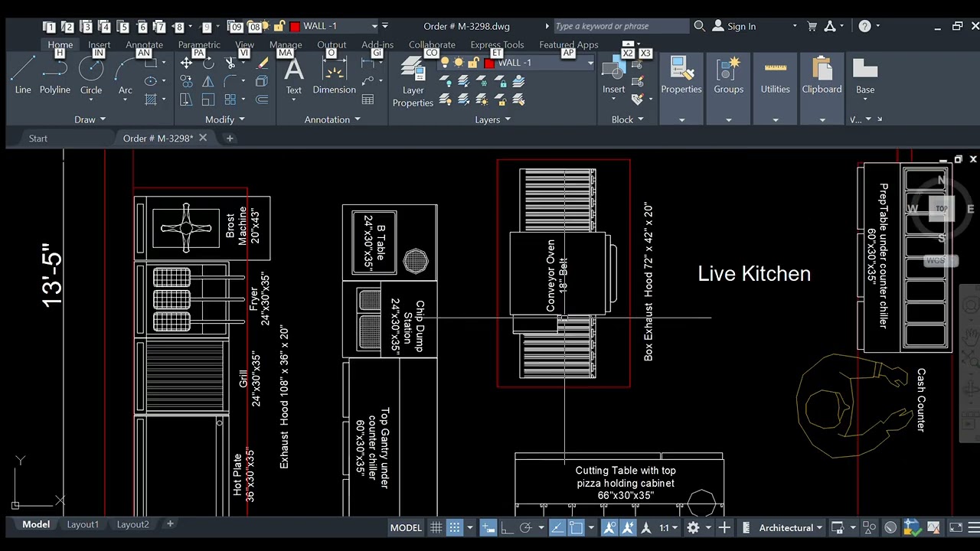Select the Arc tool
The width and height of the screenshot is (980, 551).
[x=126, y=75]
